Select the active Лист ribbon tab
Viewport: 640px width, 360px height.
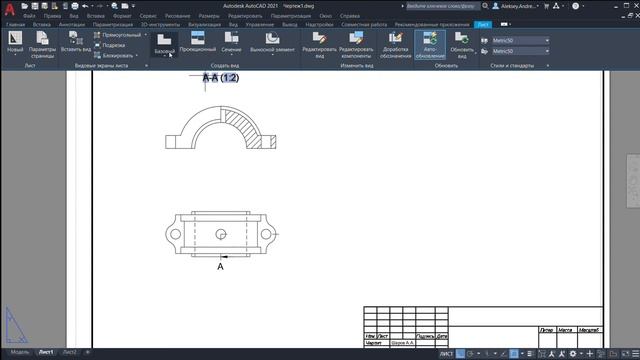pyautogui.click(x=483, y=24)
